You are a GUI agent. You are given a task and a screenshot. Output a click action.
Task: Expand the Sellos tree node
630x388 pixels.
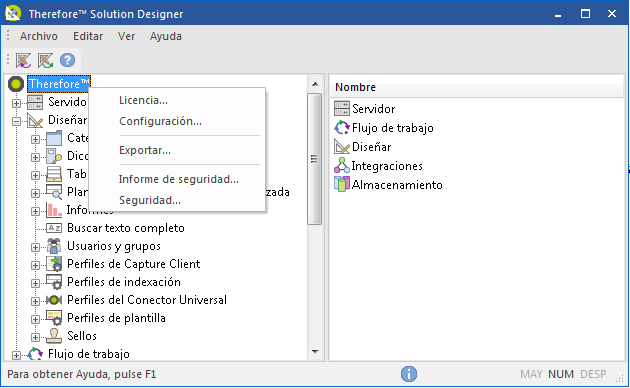pyautogui.click(x=35, y=337)
